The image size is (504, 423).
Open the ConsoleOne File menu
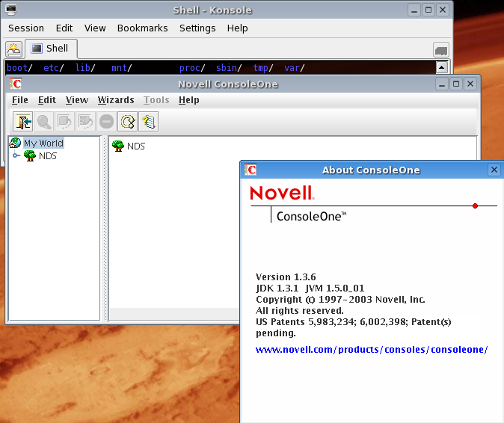[20, 100]
